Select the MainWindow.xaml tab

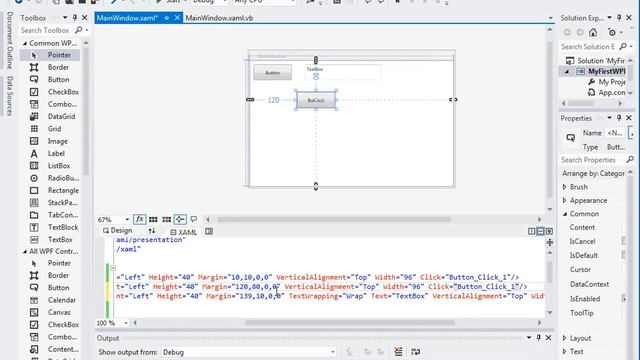click(127, 18)
